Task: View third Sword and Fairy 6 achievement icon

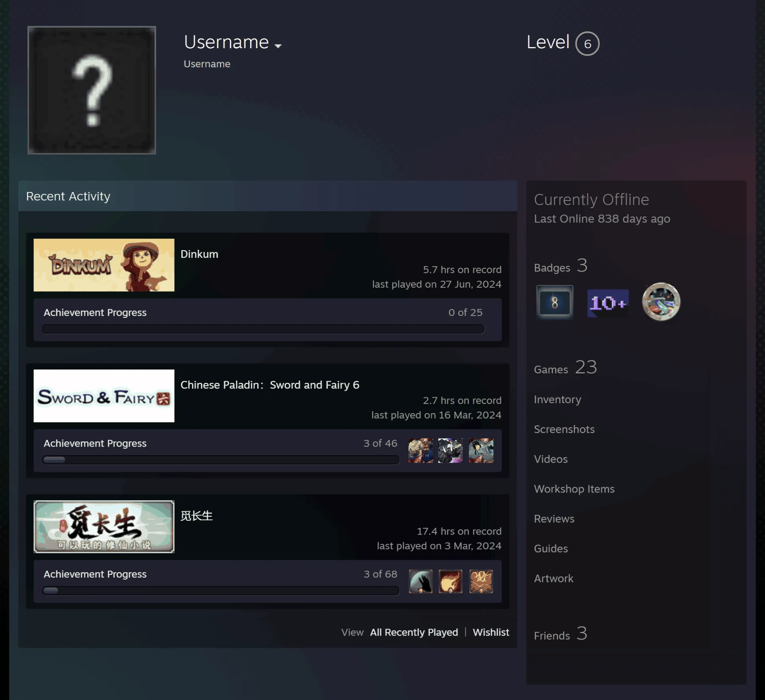Action: (x=481, y=451)
